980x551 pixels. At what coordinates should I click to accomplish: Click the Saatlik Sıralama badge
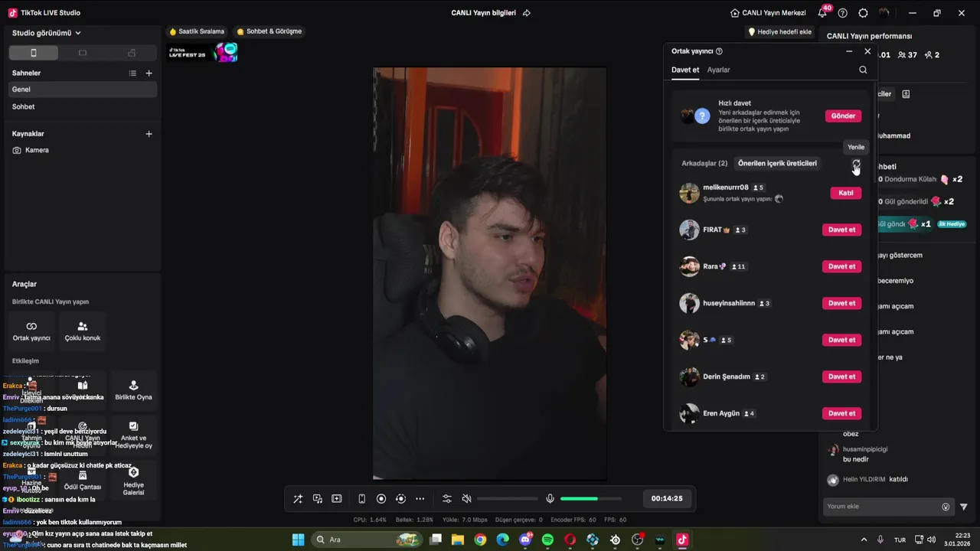coord(197,31)
